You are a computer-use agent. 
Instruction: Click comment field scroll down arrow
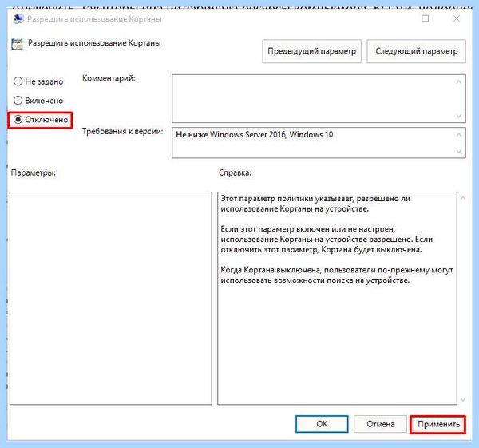(x=458, y=116)
